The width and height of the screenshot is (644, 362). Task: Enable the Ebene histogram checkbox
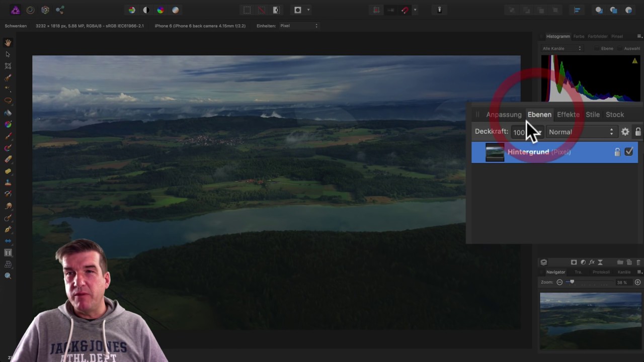pos(597,49)
